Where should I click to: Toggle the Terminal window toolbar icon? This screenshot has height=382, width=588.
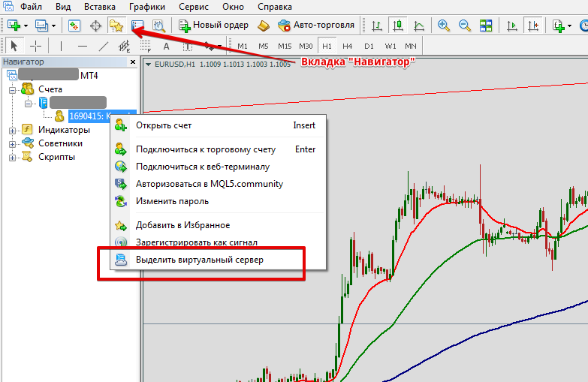(137, 26)
